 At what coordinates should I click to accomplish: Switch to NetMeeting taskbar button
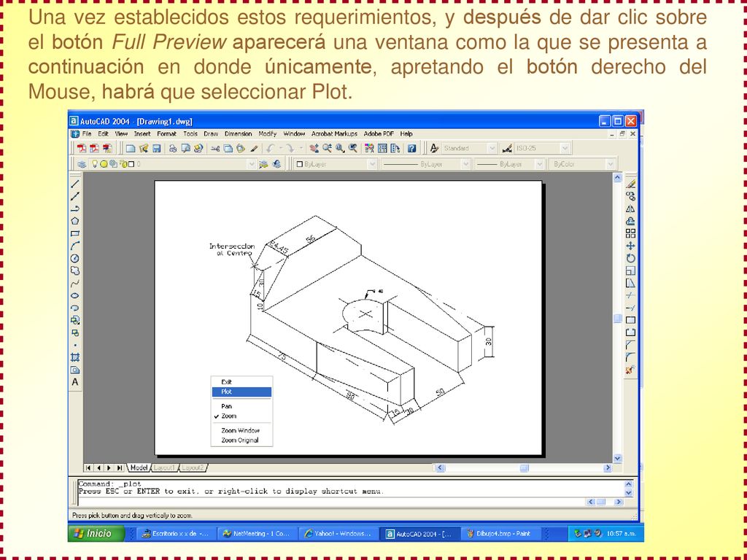[258, 534]
